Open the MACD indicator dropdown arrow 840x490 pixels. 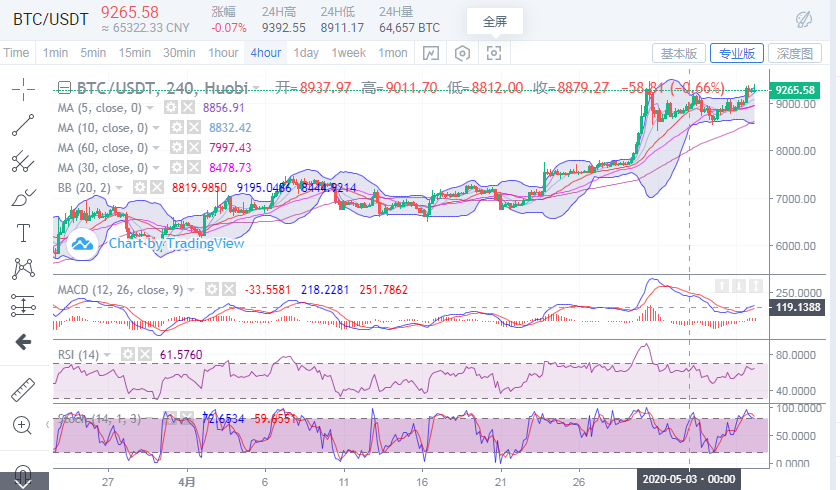[x=192, y=289]
